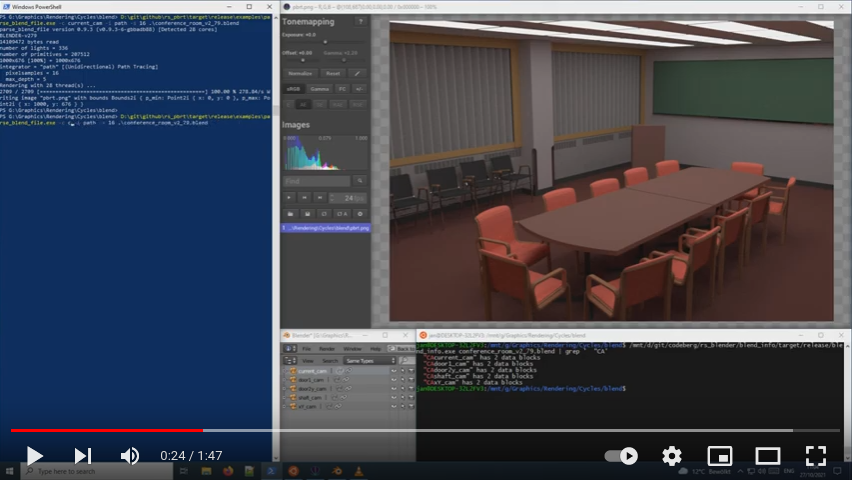Click the eyedropper/pencil button beside Reset
The width and height of the screenshot is (852, 480).
tap(358, 73)
